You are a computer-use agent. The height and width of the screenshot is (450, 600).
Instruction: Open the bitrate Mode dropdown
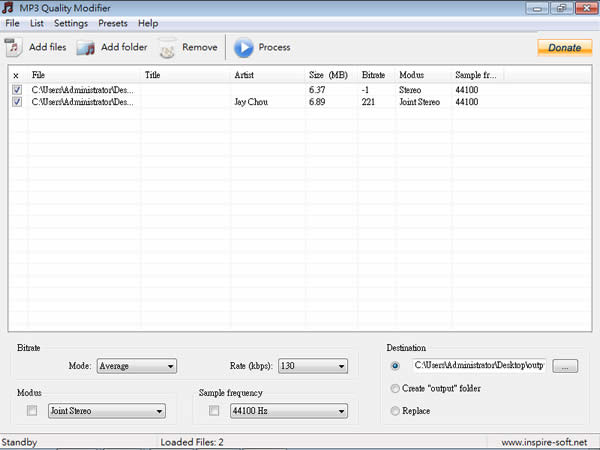pos(136,366)
